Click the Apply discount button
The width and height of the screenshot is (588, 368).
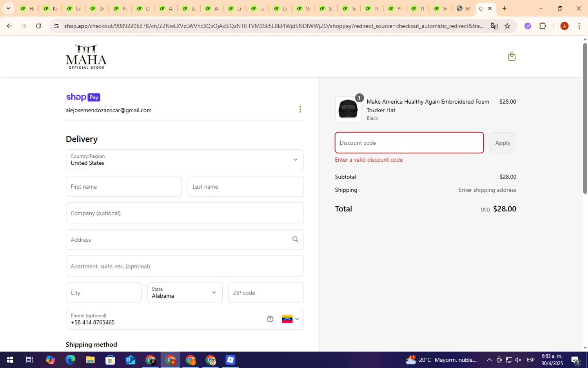tap(503, 143)
